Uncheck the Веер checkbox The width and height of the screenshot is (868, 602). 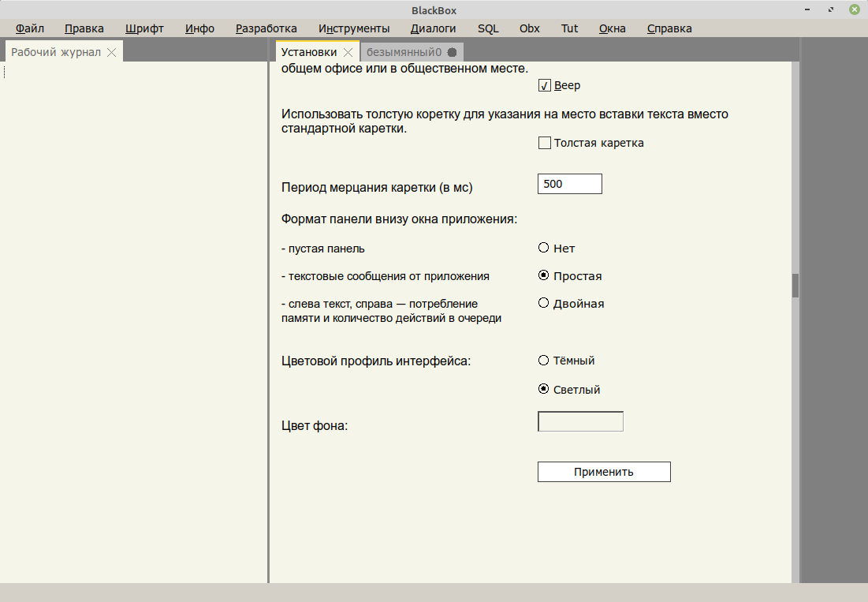coord(544,85)
